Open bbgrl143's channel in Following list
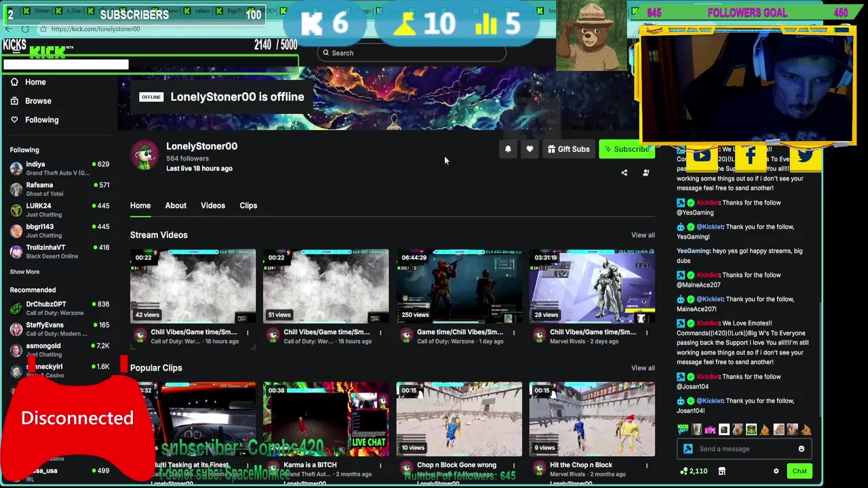This screenshot has height=488, width=868. tap(60, 230)
